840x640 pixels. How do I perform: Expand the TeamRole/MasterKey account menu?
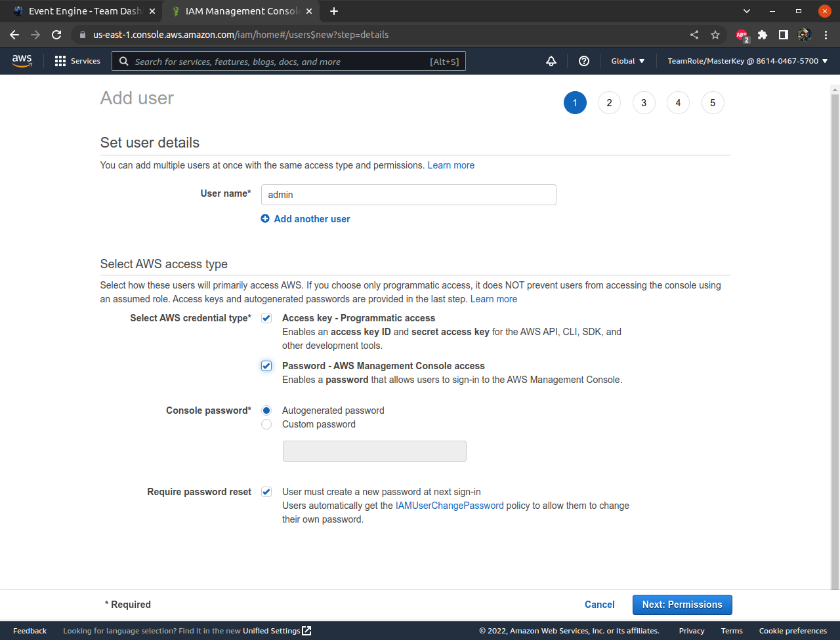(x=747, y=61)
